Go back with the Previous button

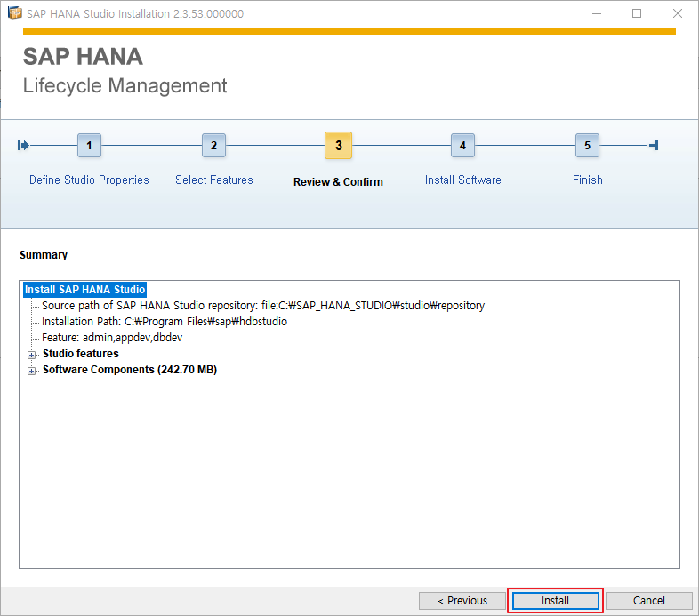[x=462, y=600]
